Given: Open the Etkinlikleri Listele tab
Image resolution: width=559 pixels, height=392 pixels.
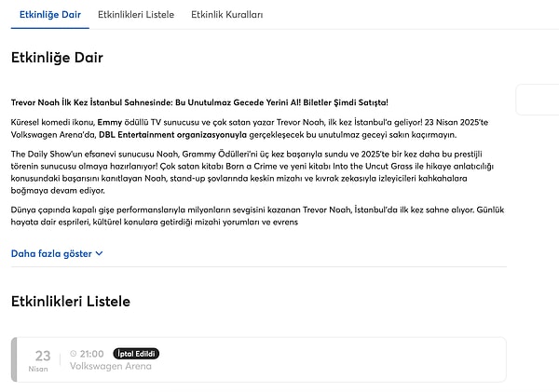Looking at the screenshot, I should 136,15.
